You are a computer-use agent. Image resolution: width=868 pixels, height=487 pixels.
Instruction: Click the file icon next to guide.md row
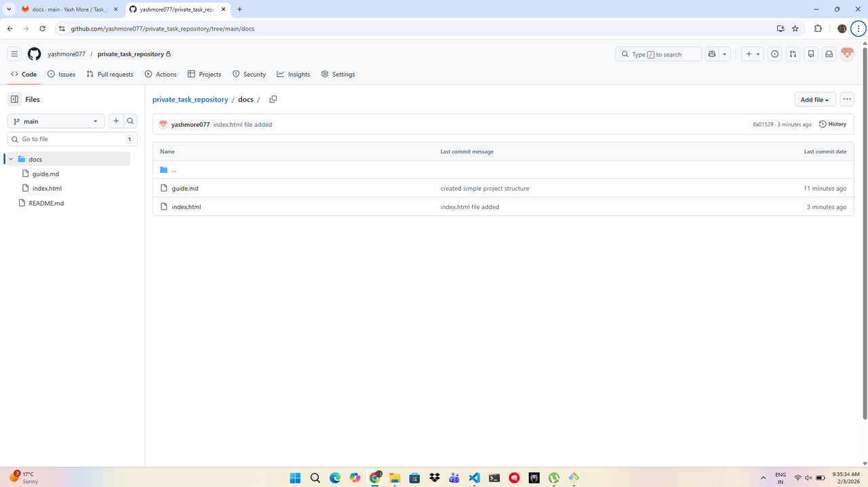(x=163, y=189)
